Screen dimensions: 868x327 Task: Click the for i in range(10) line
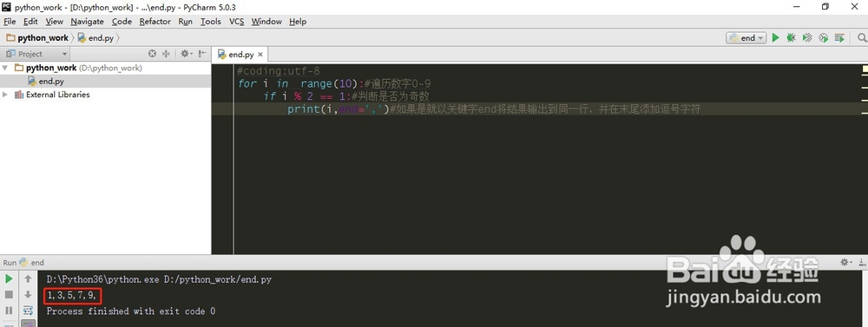click(x=334, y=83)
